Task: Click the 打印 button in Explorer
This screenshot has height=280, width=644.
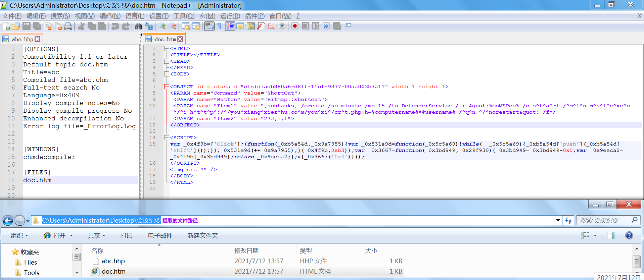Action: coord(127,235)
